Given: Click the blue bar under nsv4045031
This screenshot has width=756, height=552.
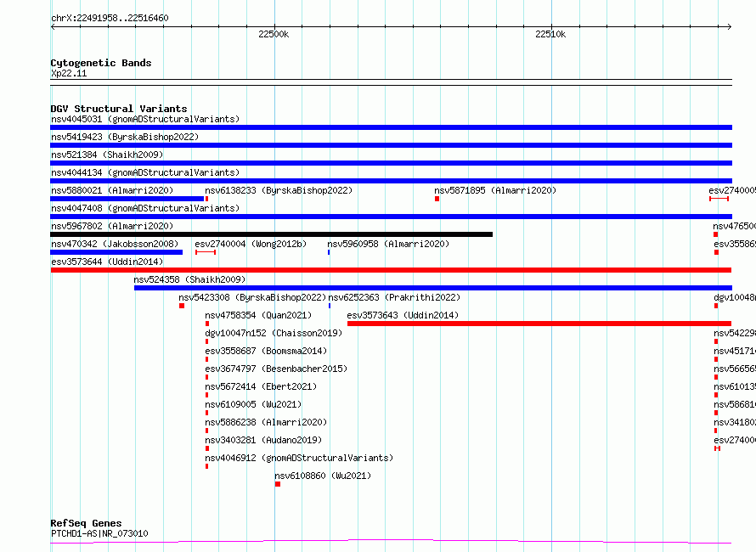Looking at the screenshot, I should 391,127.
